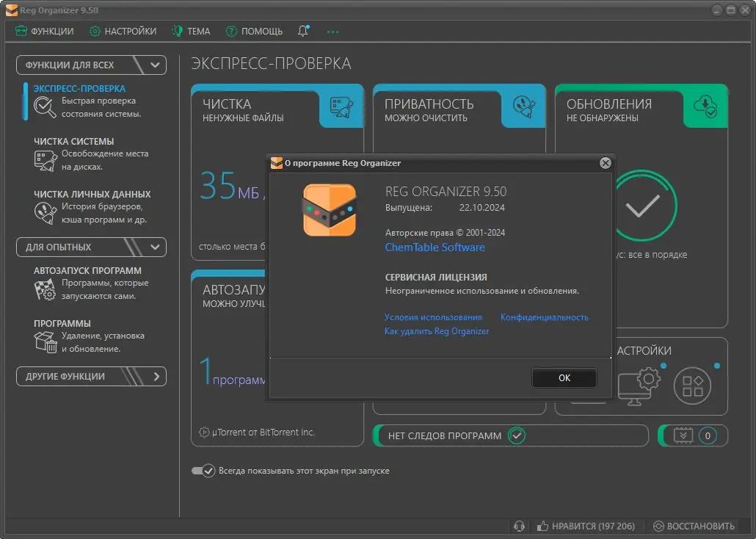756x539 pixels.
Task: Open the Как удалить Reg Organizer link
Action: coord(436,331)
